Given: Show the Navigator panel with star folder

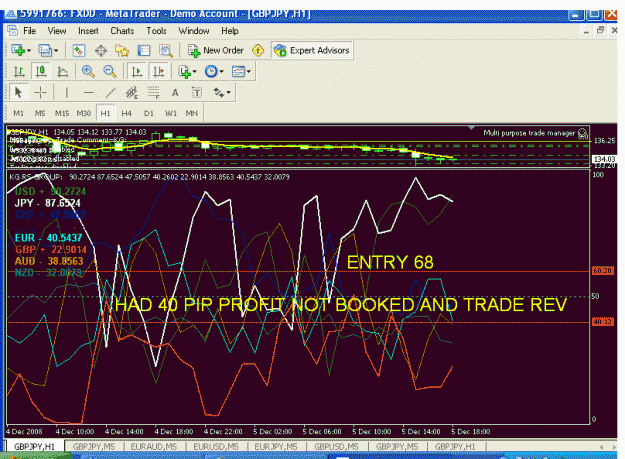Looking at the screenshot, I should pos(122,51).
